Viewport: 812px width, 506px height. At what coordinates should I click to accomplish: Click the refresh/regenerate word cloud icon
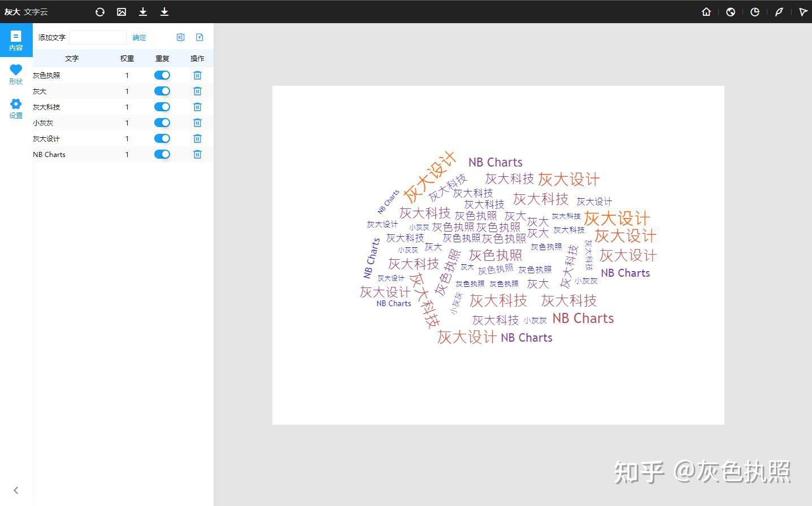(100, 11)
